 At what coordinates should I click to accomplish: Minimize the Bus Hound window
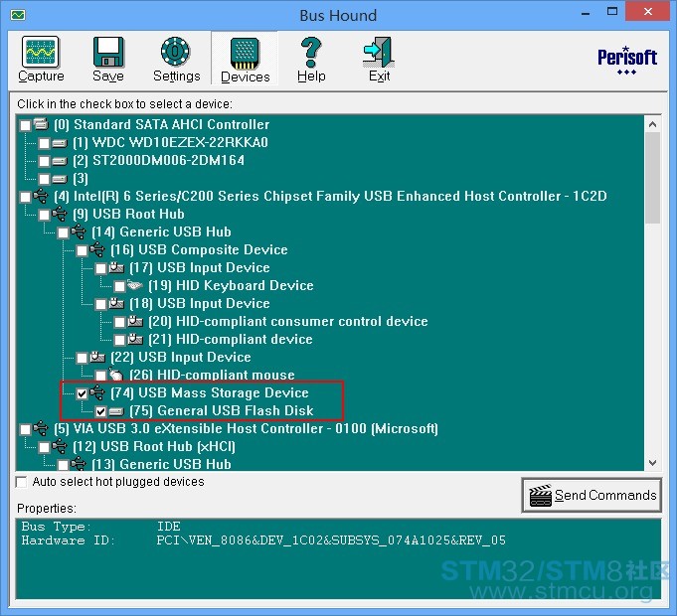586,13
